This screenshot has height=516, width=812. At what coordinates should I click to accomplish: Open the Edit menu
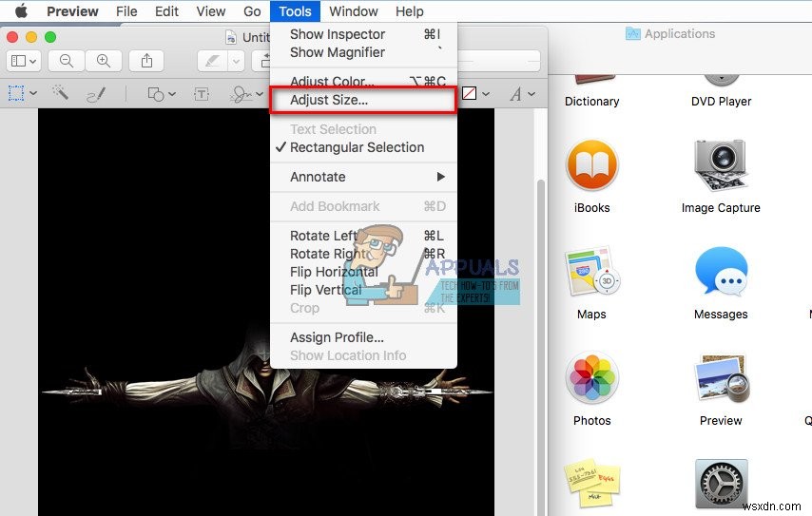coord(166,10)
